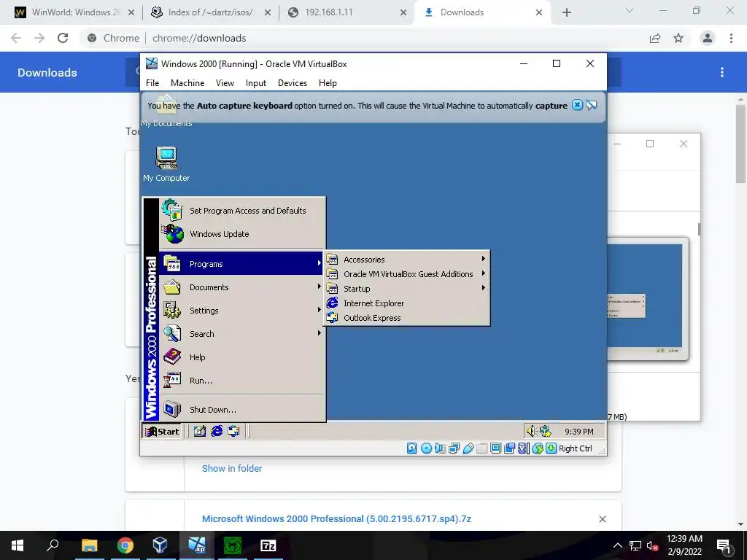Image resolution: width=747 pixels, height=560 pixels.
Task: Open the Run... dialog entry
Action: pos(242,381)
